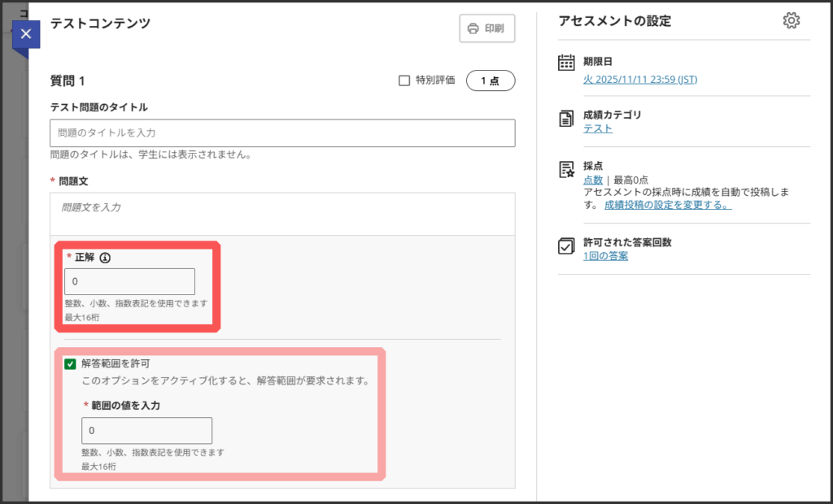Click the 許可された答案回数 icon
The height and width of the screenshot is (504, 833).
click(x=566, y=246)
